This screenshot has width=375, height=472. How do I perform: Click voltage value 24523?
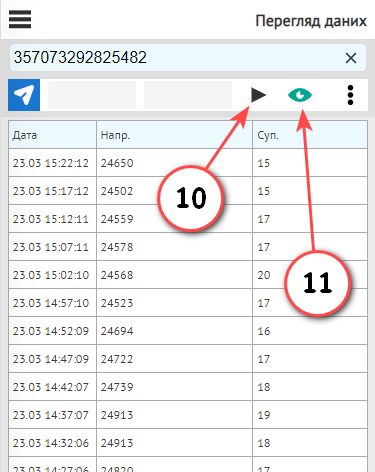coord(117,303)
